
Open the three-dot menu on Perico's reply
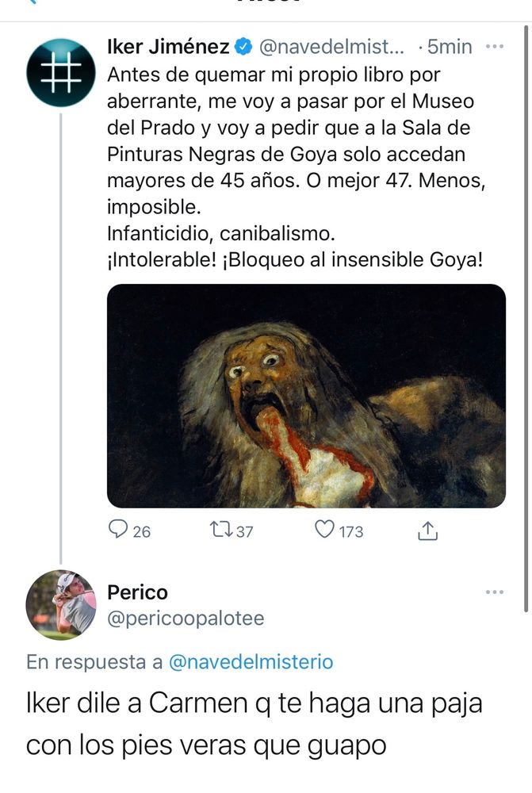coord(495,592)
